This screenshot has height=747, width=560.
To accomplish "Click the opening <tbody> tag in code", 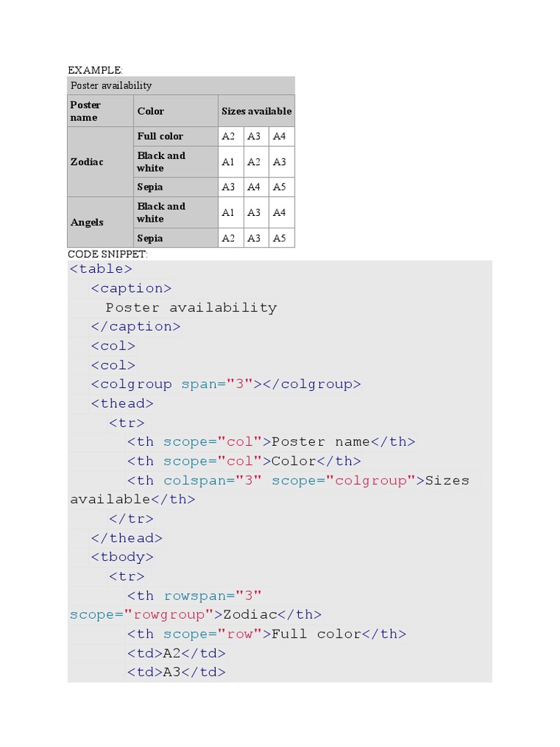I will [x=122, y=557].
